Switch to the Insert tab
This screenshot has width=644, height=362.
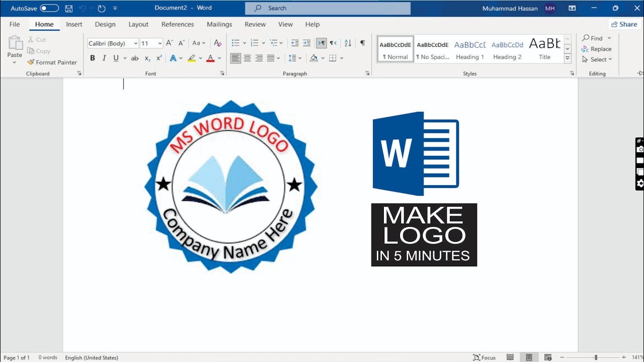pos(74,24)
